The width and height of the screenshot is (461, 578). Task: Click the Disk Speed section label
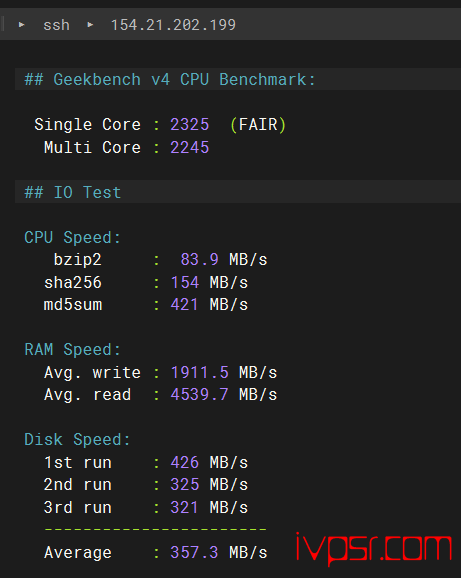pyautogui.click(x=77, y=440)
